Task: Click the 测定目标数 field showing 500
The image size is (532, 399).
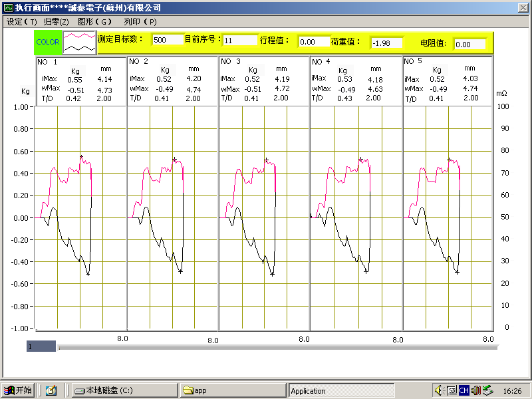Action: coord(167,40)
